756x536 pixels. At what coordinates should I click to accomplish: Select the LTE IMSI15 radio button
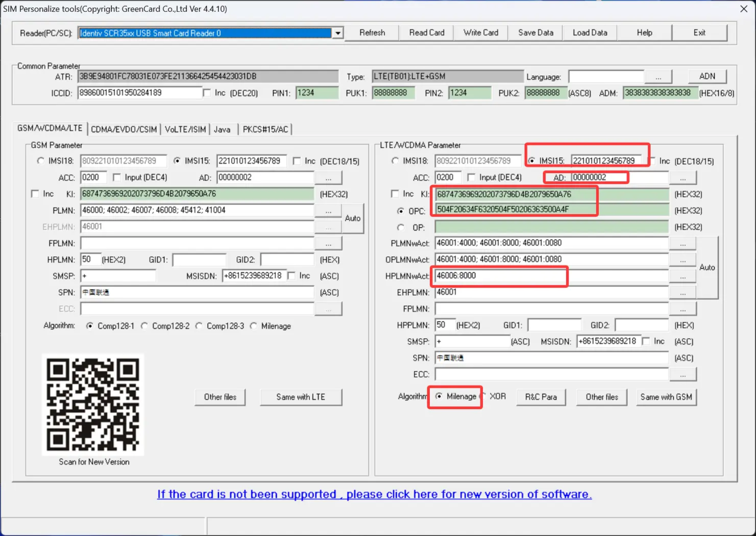point(532,161)
